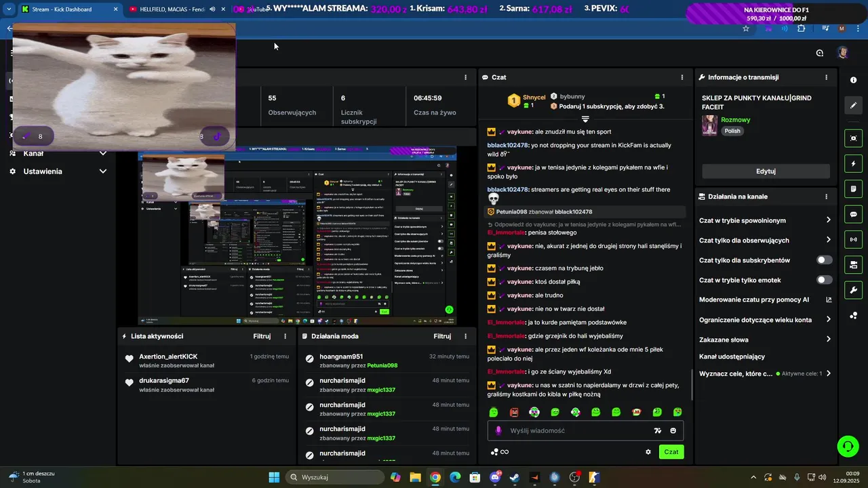Screen dimensions: 868x488
Task: Open Informacje o transmisji three-dot menu
Action: (x=826, y=77)
